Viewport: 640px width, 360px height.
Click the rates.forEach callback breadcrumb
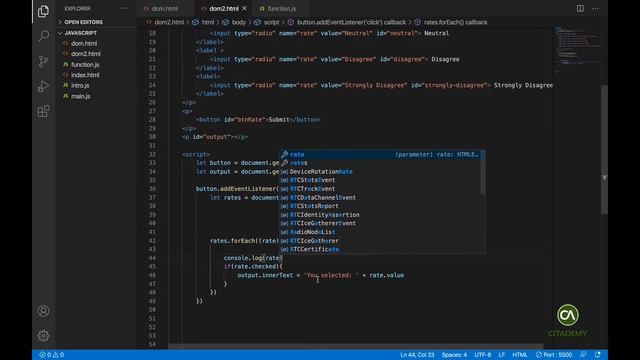click(x=451, y=22)
